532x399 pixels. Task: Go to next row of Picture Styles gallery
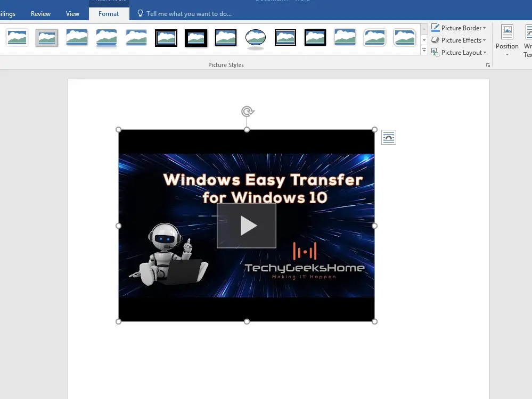[424, 40]
